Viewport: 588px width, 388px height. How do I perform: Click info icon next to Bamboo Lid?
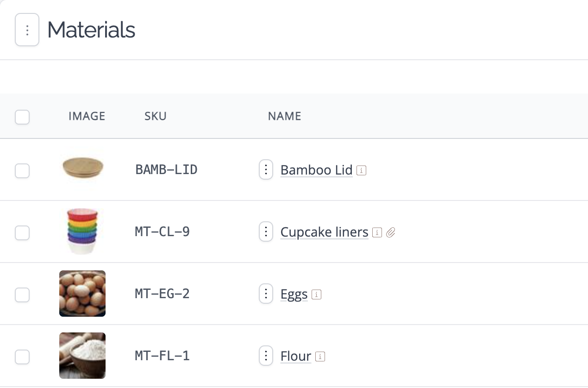362,171
